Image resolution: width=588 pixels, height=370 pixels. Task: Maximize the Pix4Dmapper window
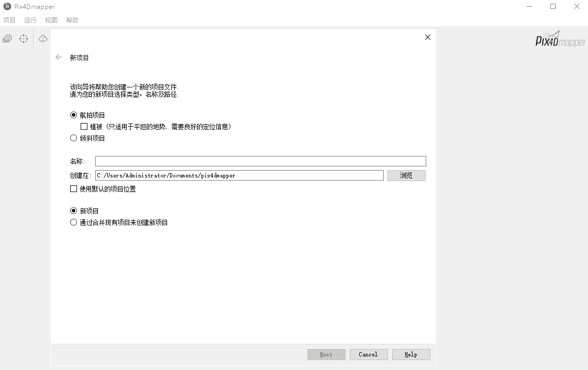[x=553, y=6]
